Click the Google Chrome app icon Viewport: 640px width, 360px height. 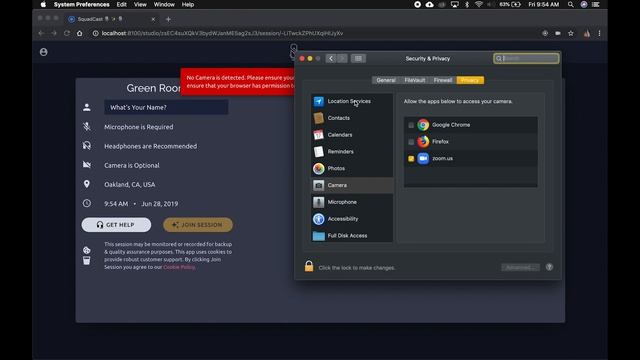click(x=423, y=125)
